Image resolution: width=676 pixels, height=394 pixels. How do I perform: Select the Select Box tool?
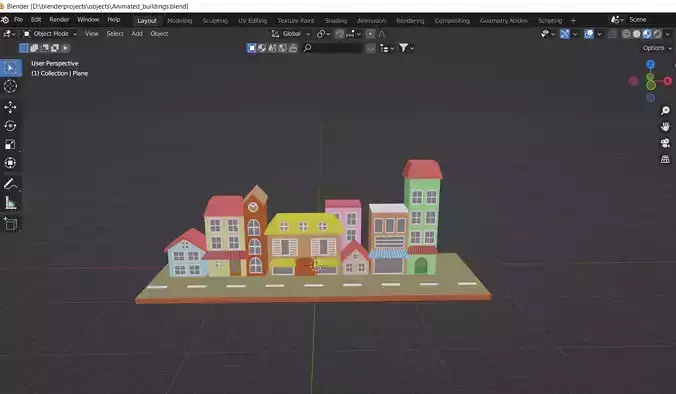10,68
